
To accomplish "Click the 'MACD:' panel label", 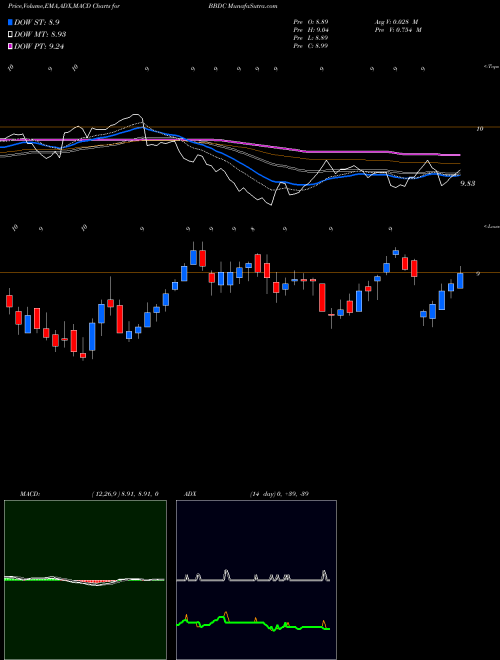I will 30,494.
